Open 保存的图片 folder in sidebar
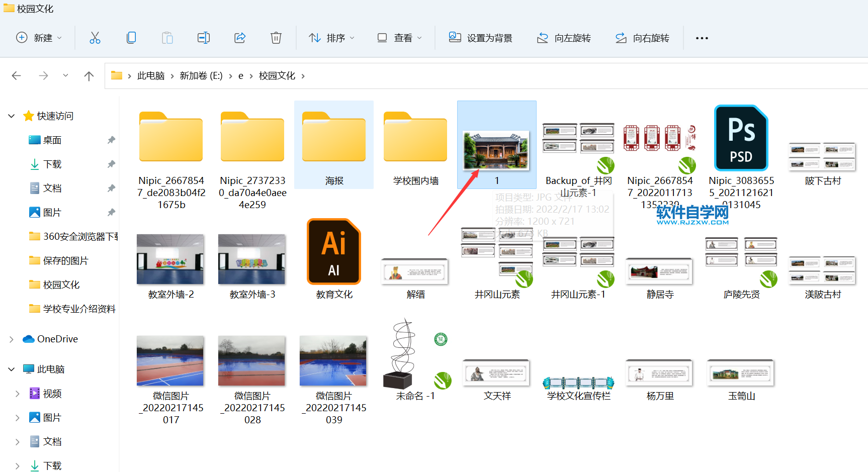The image size is (868, 472). tap(59, 261)
